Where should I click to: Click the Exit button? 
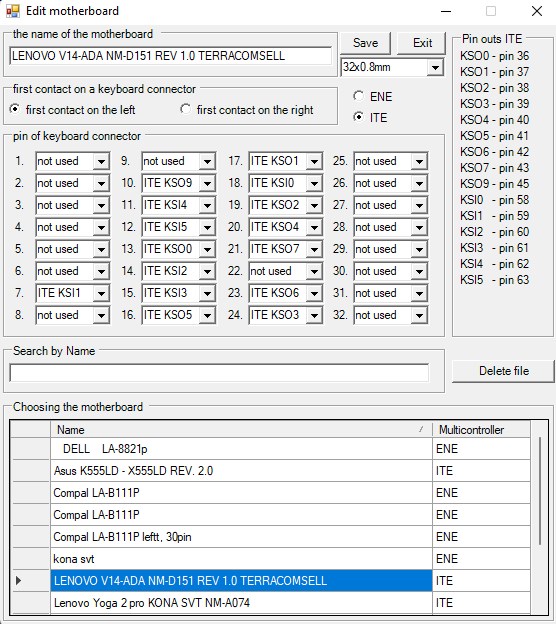(422, 43)
